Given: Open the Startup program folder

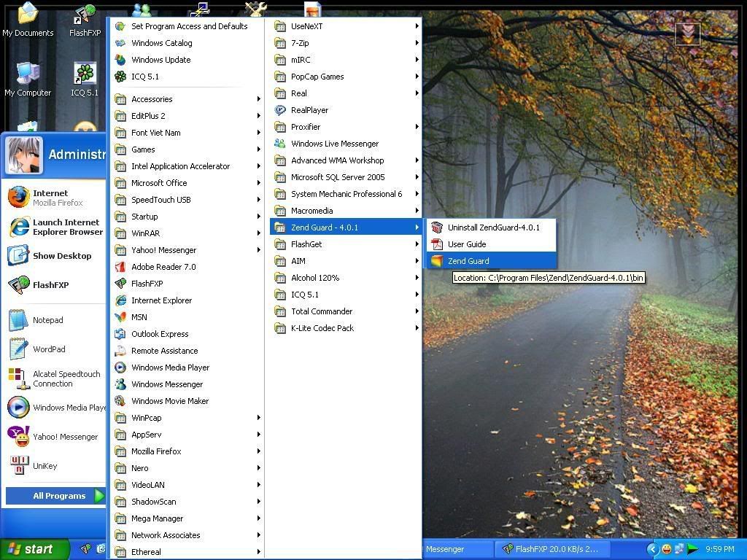Looking at the screenshot, I should tap(187, 217).
